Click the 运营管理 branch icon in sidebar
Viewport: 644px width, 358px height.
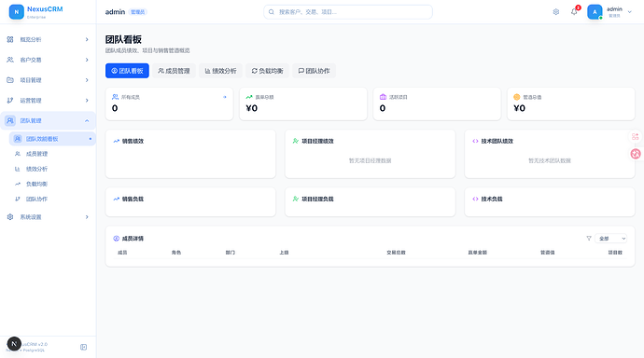point(10,101)
